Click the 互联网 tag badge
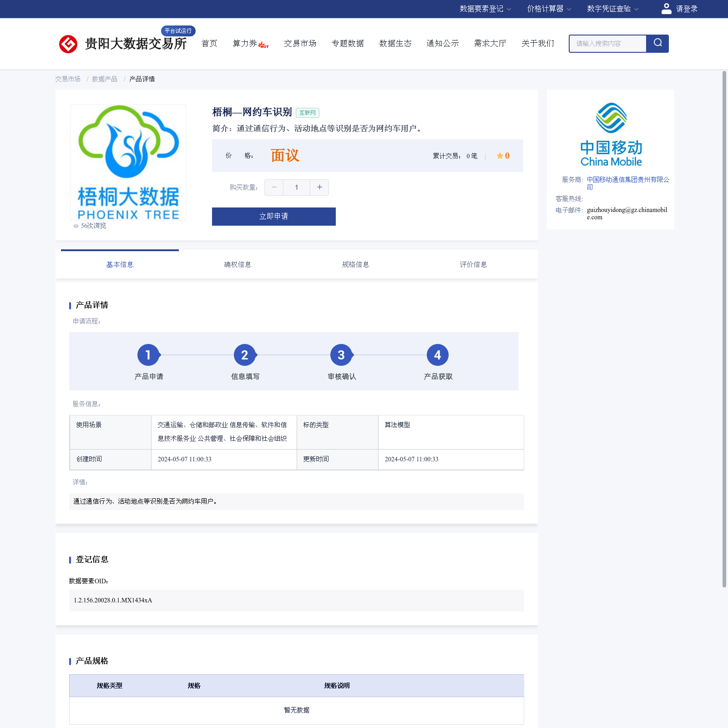 coord(308,113)
